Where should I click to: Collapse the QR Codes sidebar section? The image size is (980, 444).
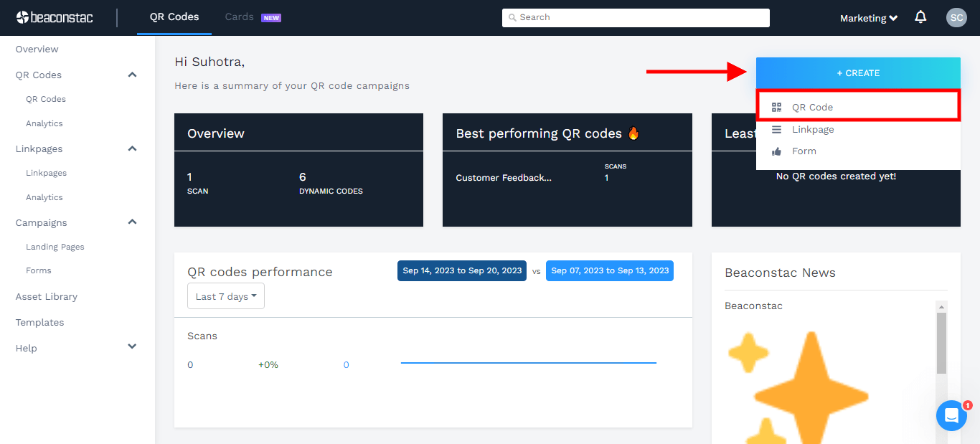[132, 75]
